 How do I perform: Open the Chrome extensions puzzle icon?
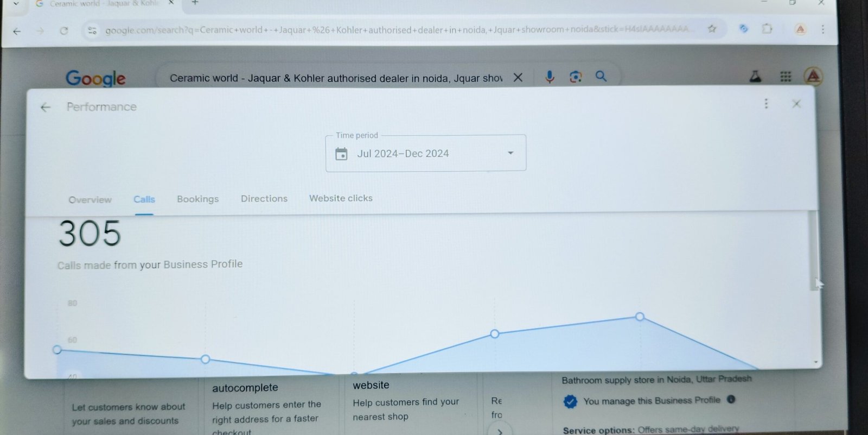pos(767,28)
